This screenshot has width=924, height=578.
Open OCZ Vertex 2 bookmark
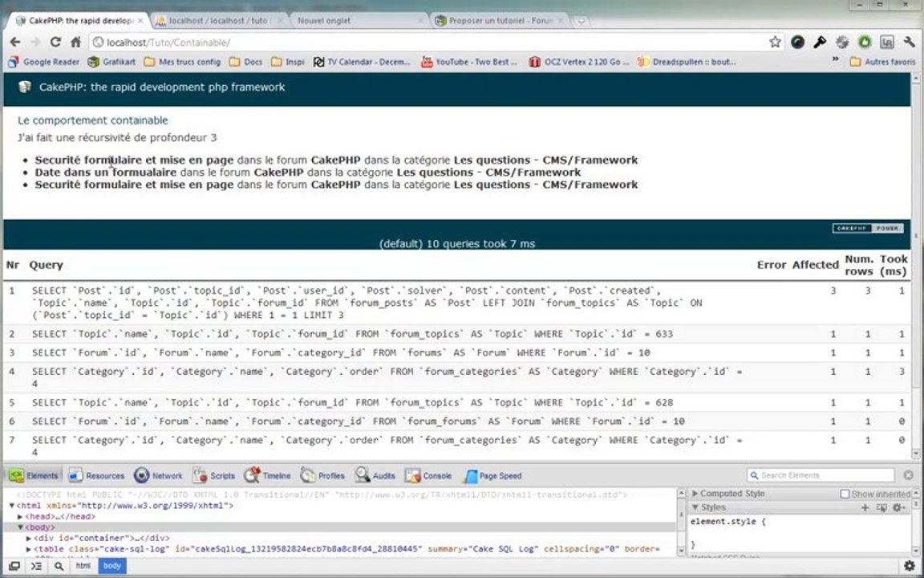[579, 61]
